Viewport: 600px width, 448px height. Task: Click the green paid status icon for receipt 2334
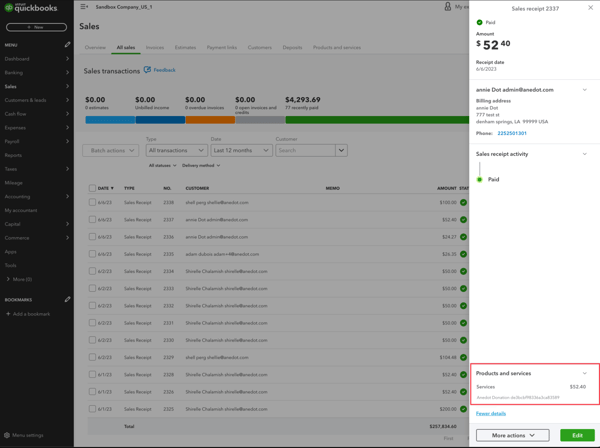click(463, 271)
